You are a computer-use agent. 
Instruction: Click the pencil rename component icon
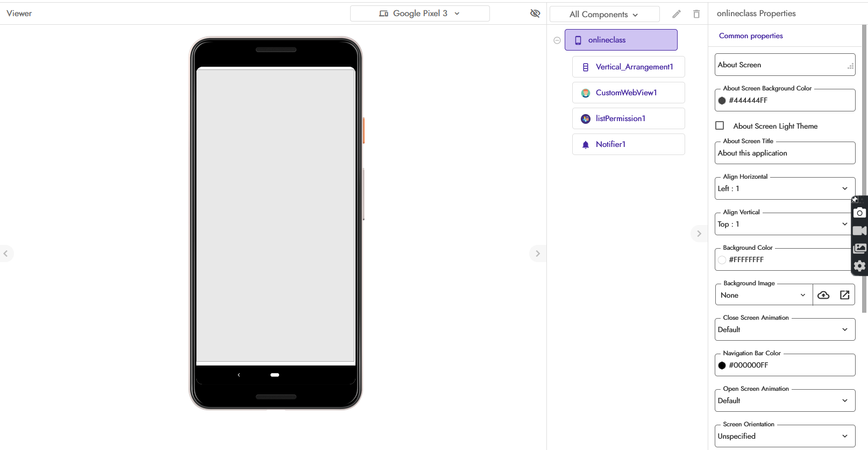[677, 14]
